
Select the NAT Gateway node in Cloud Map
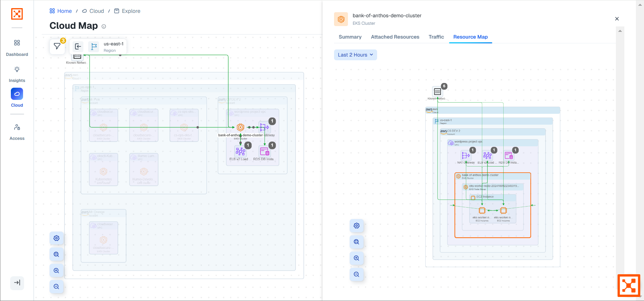click(x=265, y=127)
